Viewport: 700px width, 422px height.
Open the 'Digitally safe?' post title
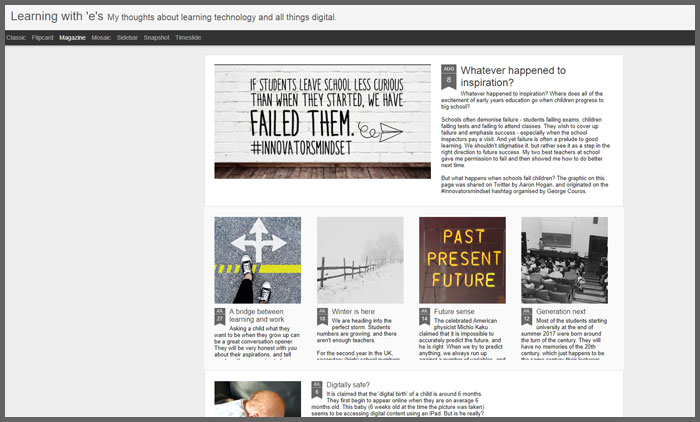348,384
